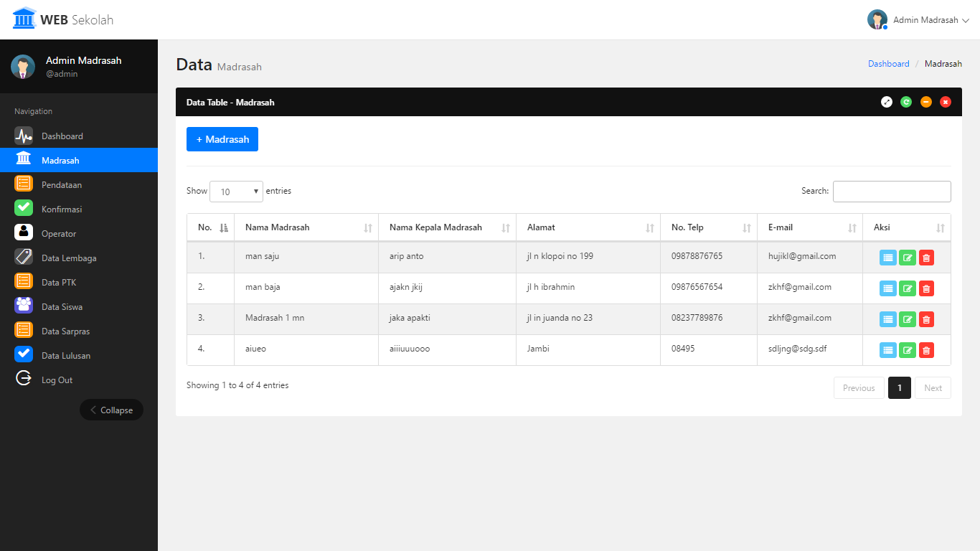Sort the table by No. column
The image size is (980, 551).
click(211, 227)
